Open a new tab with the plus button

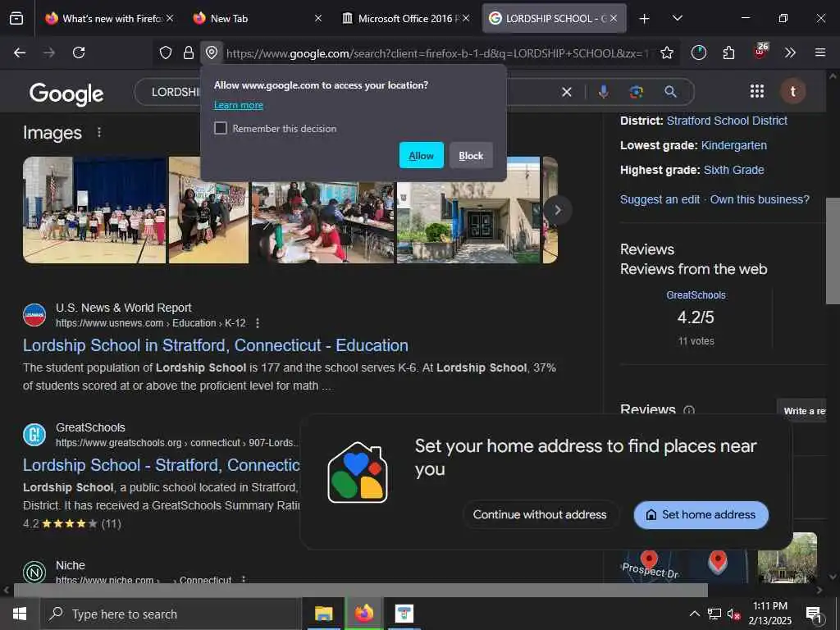(x=645, y=19)
